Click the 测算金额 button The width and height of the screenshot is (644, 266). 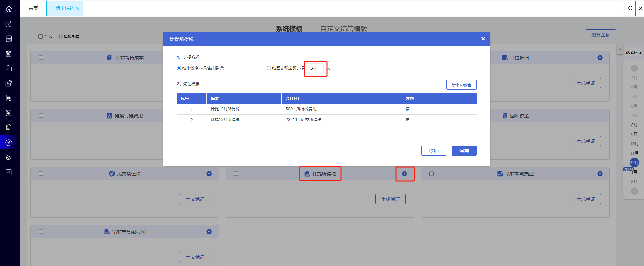pos(601,34)
